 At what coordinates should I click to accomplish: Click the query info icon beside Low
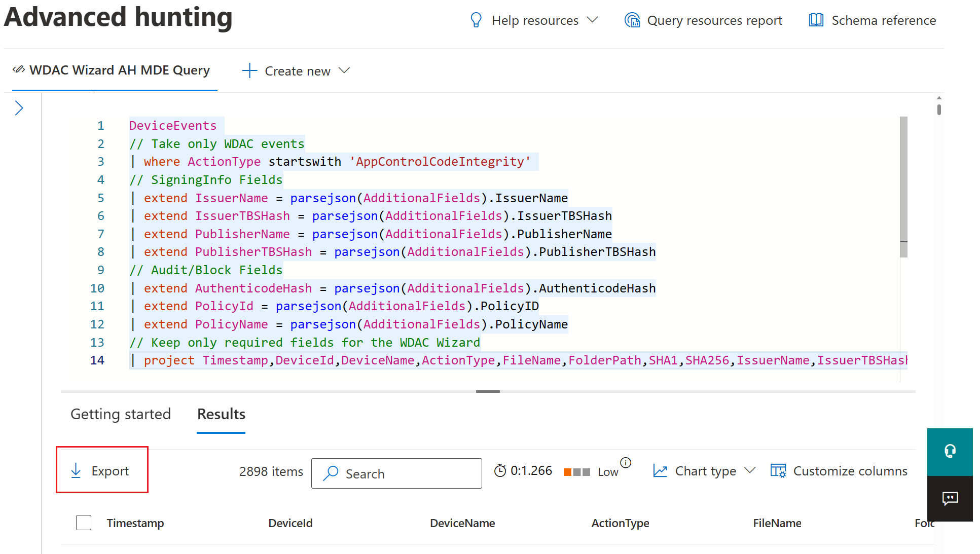coord(626,462)
